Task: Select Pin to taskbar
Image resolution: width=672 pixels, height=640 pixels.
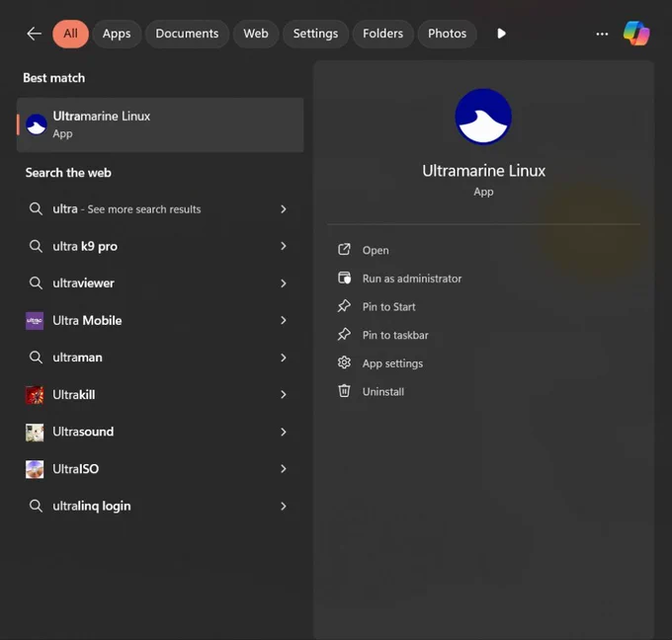Action: [x=395, y=335]
